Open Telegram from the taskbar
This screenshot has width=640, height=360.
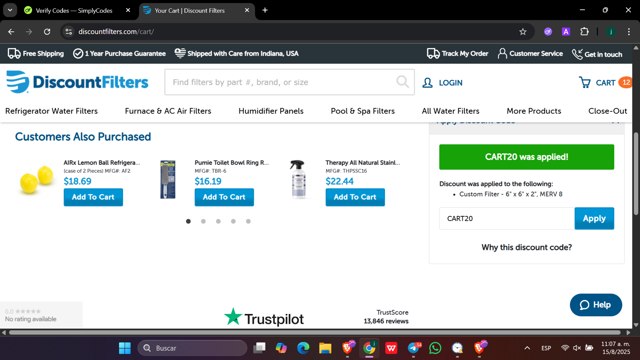[413, 348]
